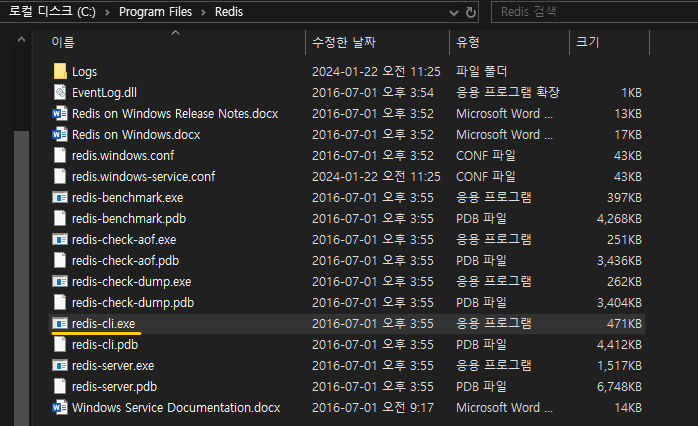Click the 17KB size of Redis on Windows.docx
698x426 pixels.
coord(628,134)
